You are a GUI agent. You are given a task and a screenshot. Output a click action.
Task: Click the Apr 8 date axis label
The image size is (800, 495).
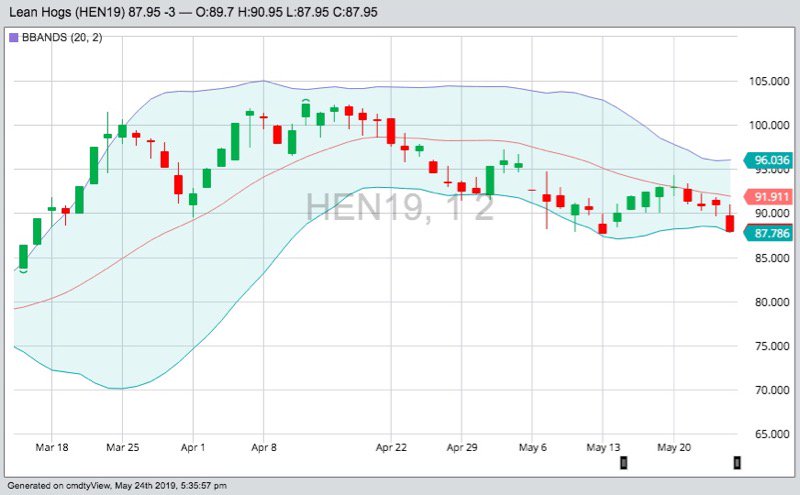click(x=264, y=446)
